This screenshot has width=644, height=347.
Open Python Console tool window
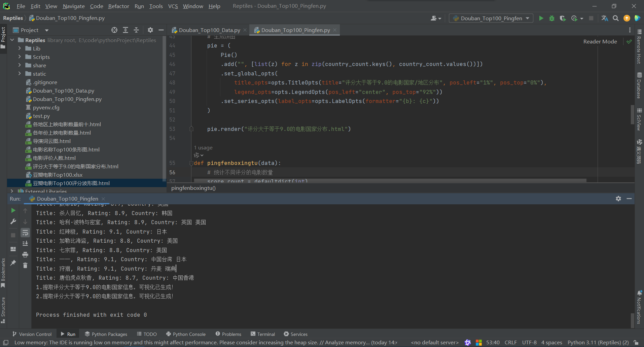coord(186,334)
